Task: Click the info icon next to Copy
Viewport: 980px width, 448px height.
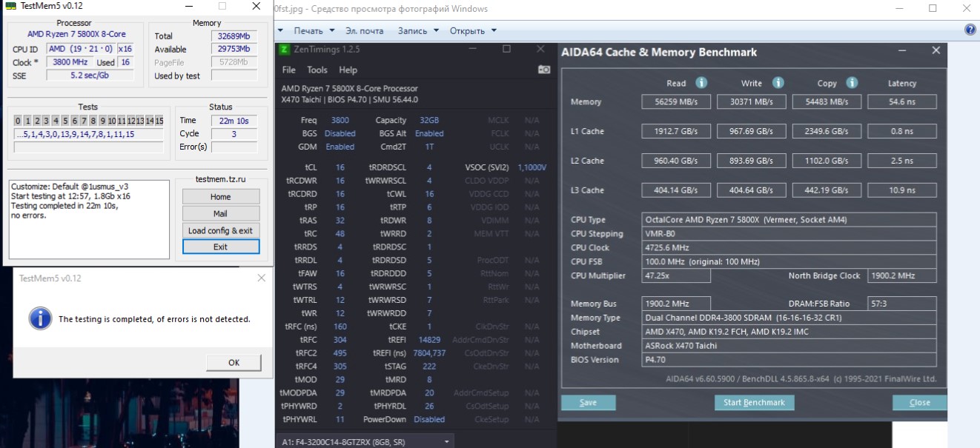Action: (852, 83)
